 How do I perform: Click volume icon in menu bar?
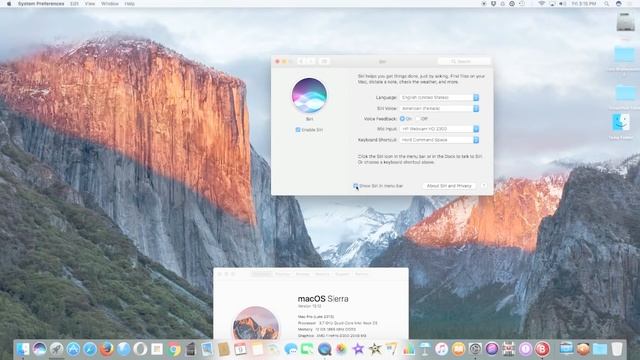[562, 4]
